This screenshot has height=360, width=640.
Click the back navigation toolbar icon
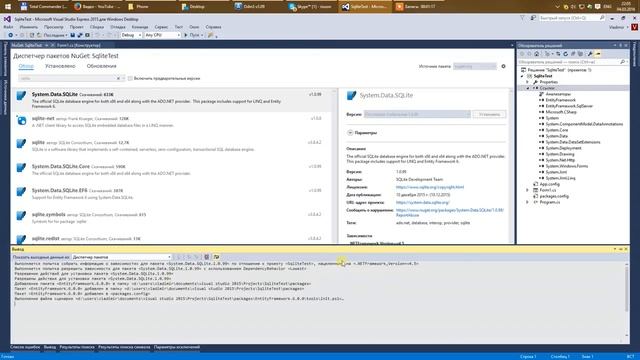[x=11, y=35]
